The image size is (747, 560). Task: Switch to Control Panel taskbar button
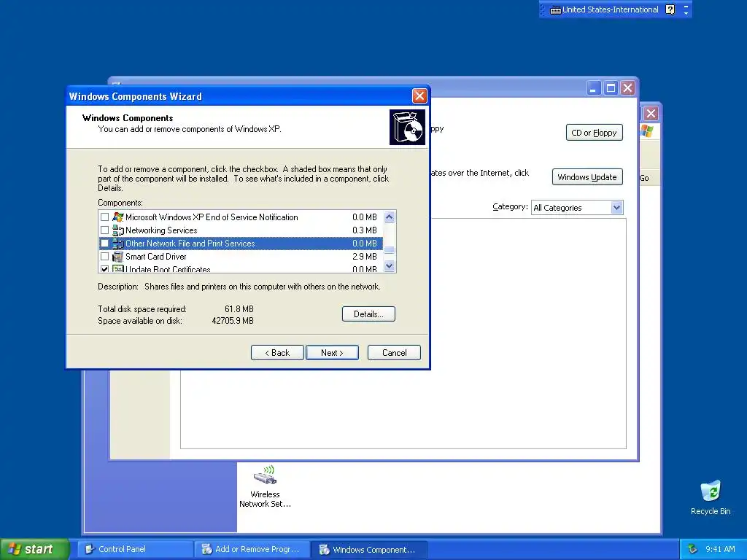coord(134,549)
